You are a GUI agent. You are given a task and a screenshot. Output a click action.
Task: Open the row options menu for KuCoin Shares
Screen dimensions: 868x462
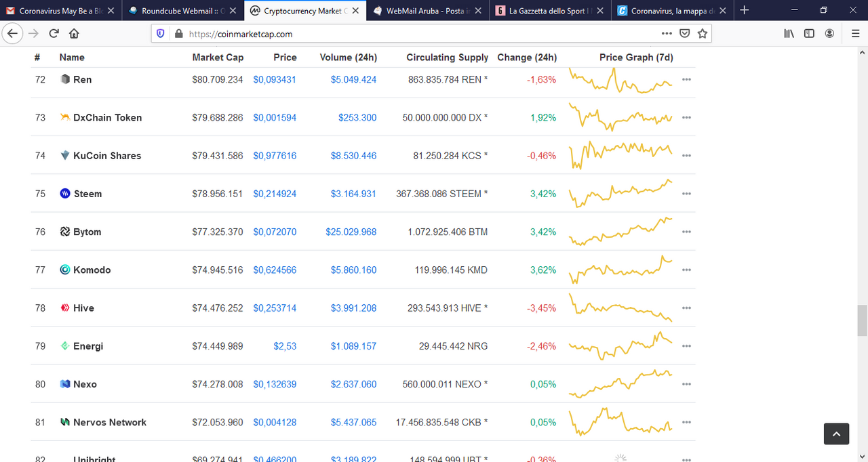pos(686,155)
